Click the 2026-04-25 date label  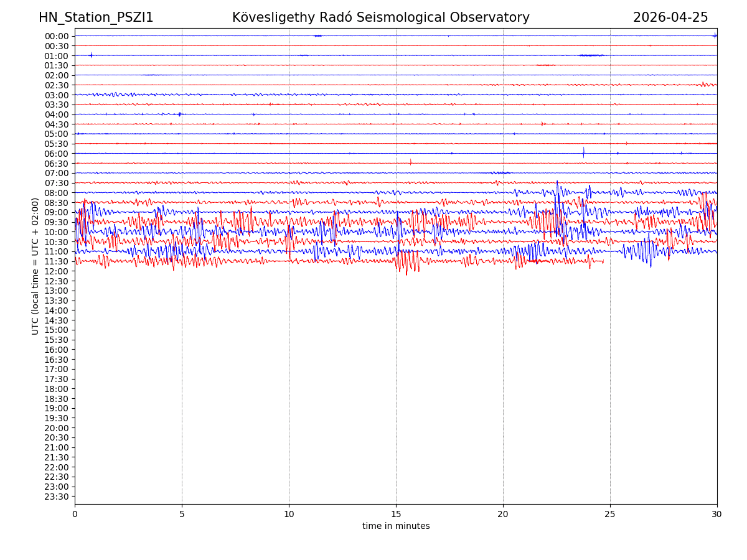670,17
